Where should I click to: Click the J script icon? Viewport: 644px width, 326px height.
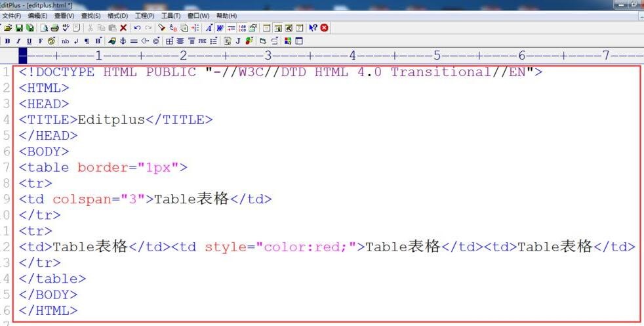pyautogui.click(x=238, y=41)
